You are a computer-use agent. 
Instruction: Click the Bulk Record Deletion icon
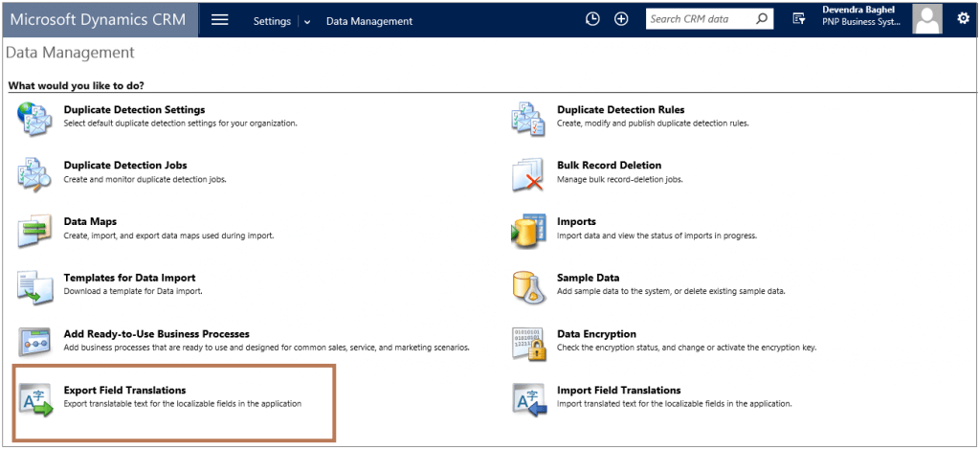pos(528,174)
